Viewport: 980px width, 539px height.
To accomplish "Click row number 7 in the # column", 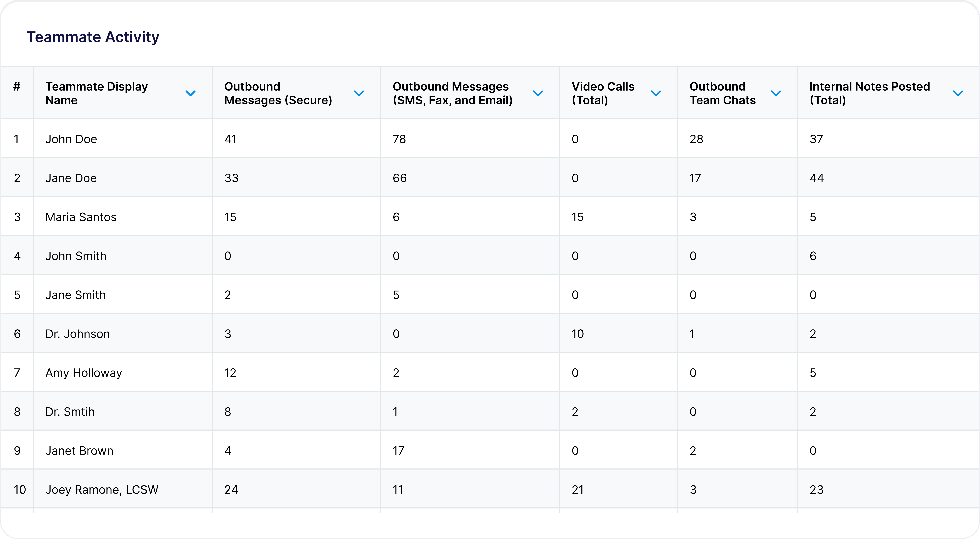I will (17, 373).
